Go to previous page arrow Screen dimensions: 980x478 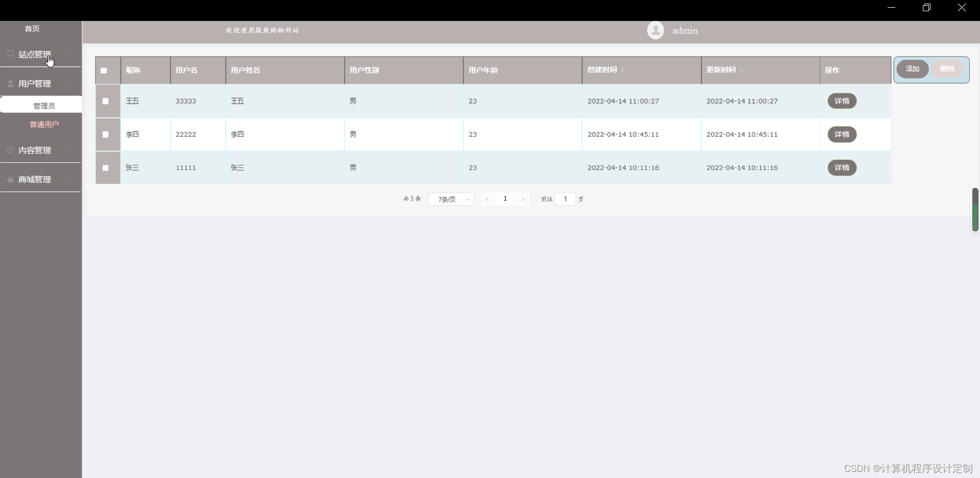[x=487, y=199]
